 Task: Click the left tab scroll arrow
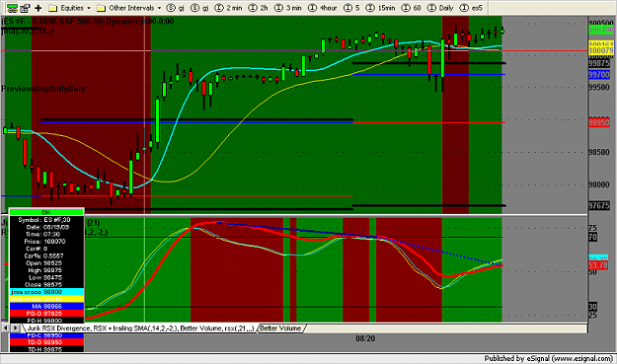point(6,328)
